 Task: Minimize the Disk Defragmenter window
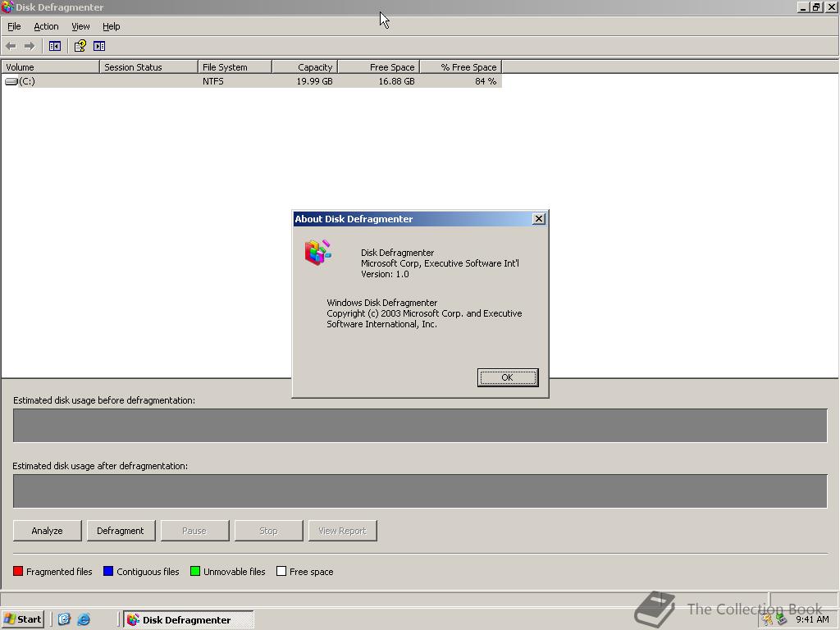pos(803,7)
